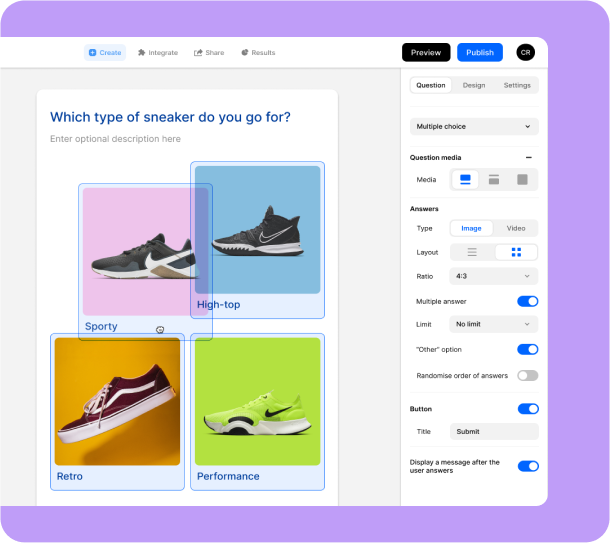Open the Limit dropdown
This screenshot has height=543, width=610.
coord(494,324)
